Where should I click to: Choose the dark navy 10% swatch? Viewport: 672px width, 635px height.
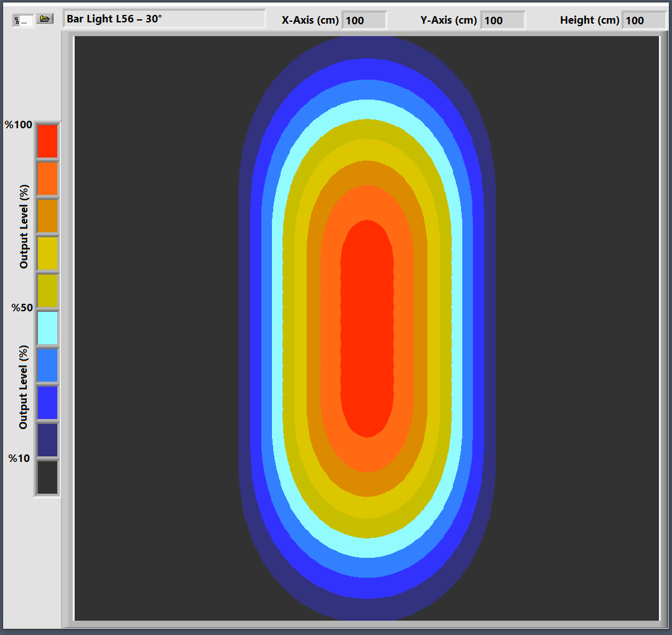pos(47,440)
